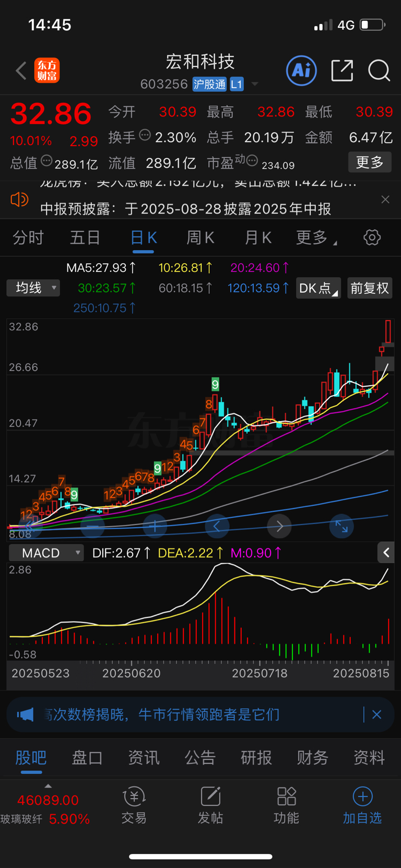This screenshot has height=868, width=401.
Task: Tap the 20250620 date label
Action: coord(131,673)
